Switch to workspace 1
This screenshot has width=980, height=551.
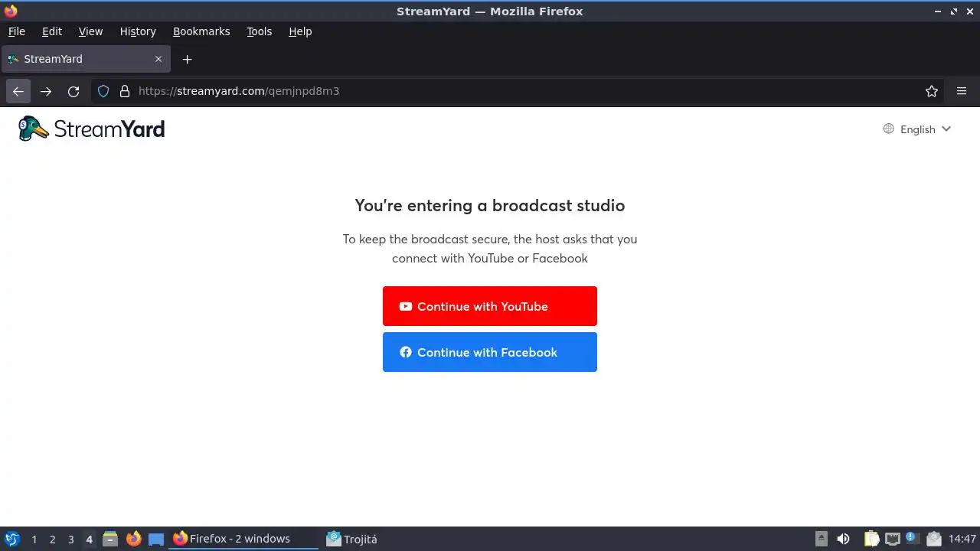pos(34,540)
